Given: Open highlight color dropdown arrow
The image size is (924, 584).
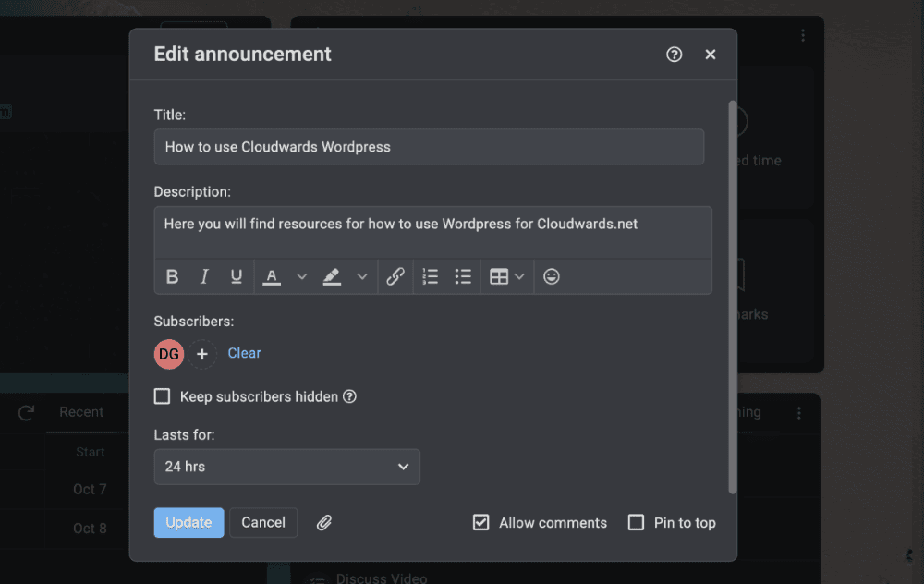Looking at the screenshot, I should pyautogui.click(x=362, y=276).
